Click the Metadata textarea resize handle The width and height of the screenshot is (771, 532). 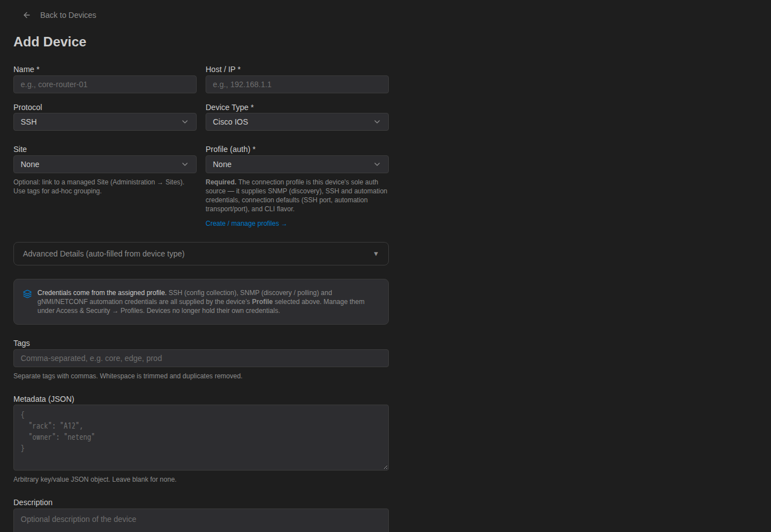[x=385, y=467]
